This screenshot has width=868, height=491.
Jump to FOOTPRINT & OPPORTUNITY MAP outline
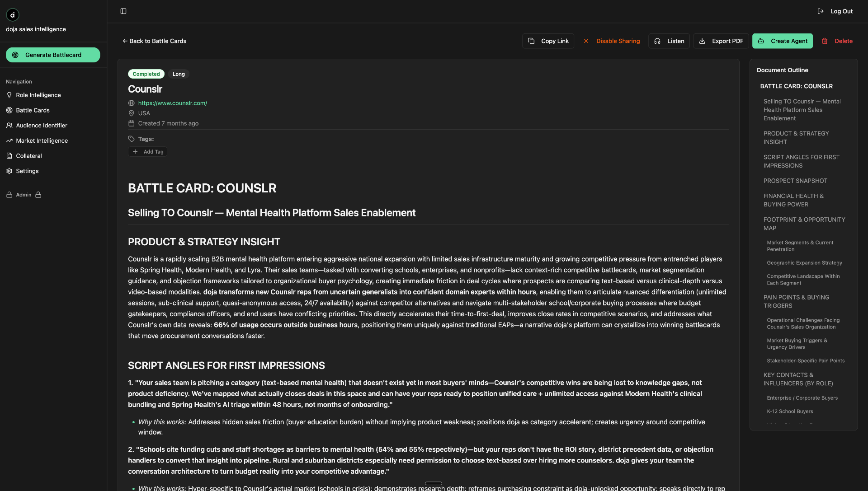coord(804,224)
